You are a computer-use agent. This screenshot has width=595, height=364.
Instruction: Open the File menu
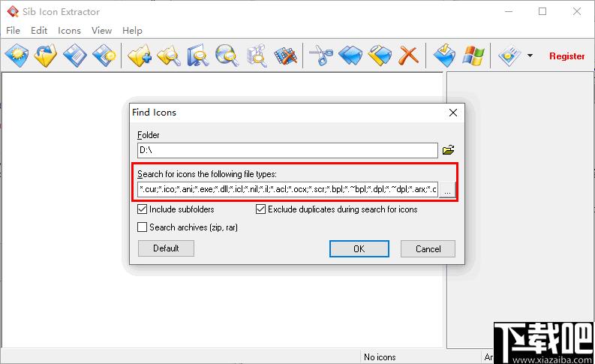click(x=13, y=30)
